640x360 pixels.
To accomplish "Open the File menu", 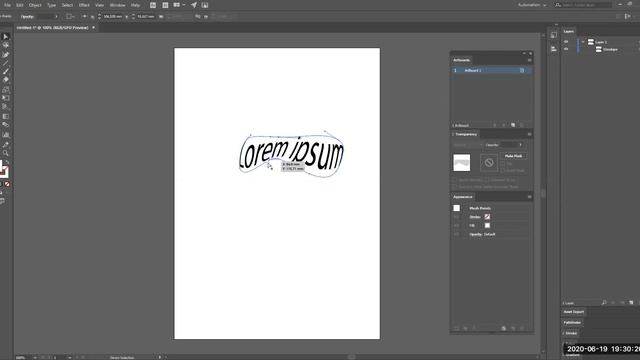I will (7, 5).
